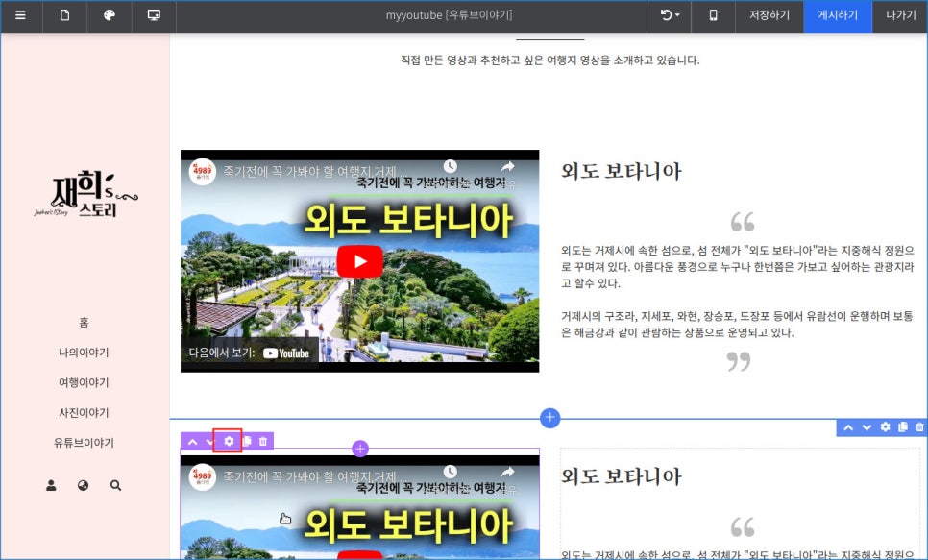Click the second 외도 보타니아 heading in the dashed box
Viewport: 928px width, 560px height.
tap(622, 476)
